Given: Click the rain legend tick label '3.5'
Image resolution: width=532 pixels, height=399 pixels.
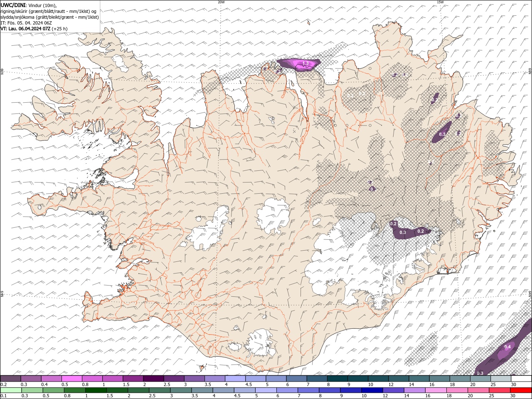Looking at the screenshot, I should 195,396.
